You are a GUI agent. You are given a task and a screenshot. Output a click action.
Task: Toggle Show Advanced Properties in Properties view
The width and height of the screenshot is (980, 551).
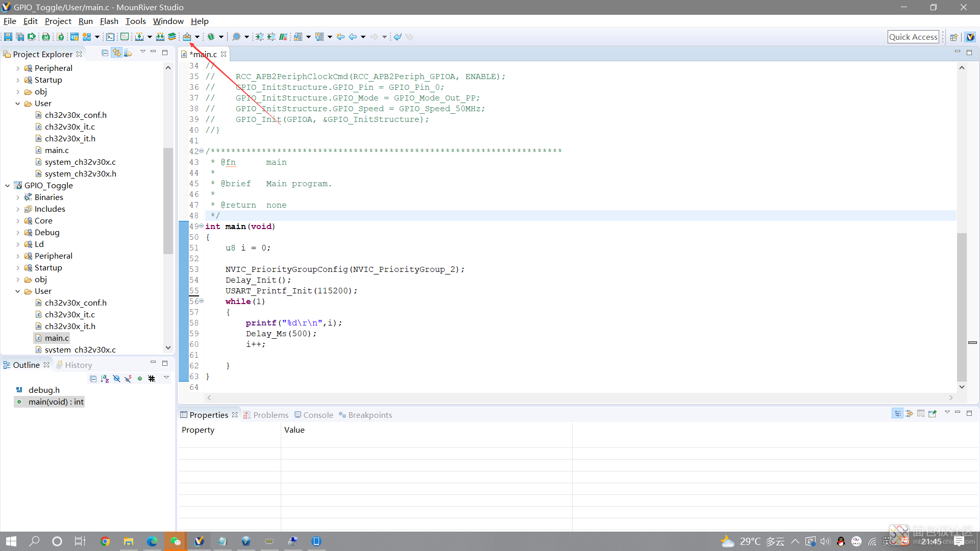910,414
